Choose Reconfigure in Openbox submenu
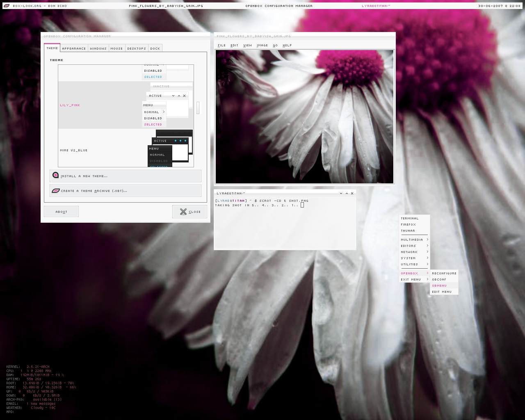 [x=444, y=274]
